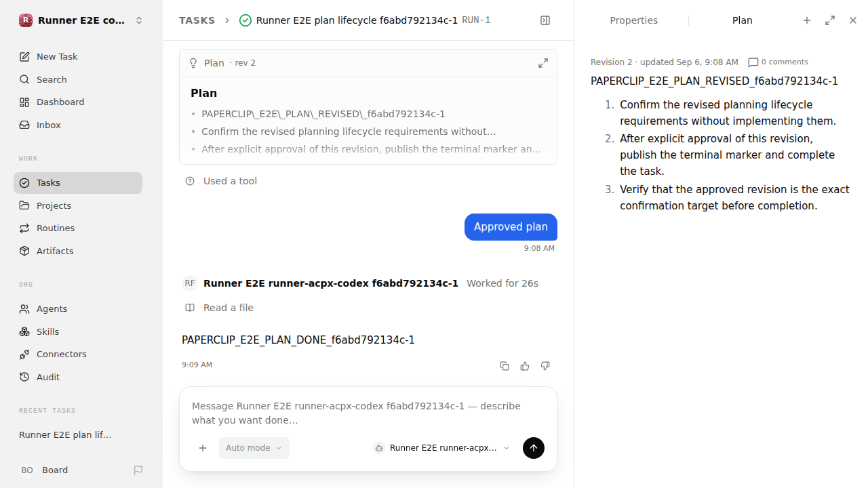Expand the right panel to fullscreen
Screen dimensions: 868x488
830,20
